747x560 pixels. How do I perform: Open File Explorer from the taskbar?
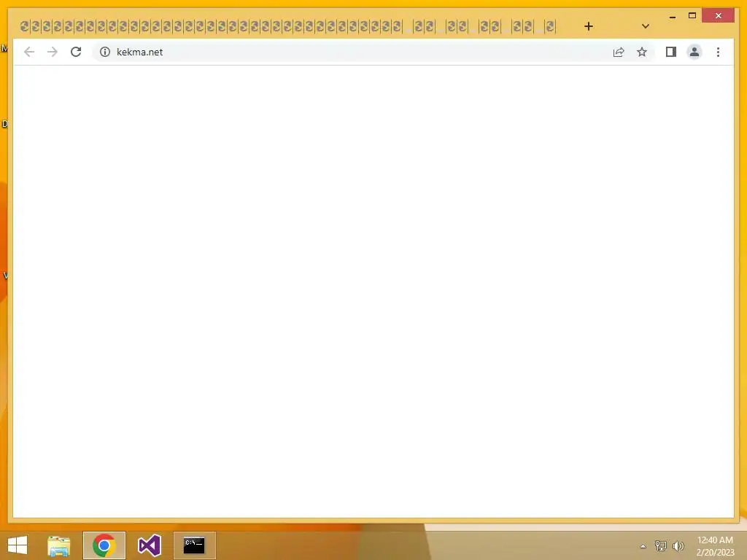click(59, 545)
